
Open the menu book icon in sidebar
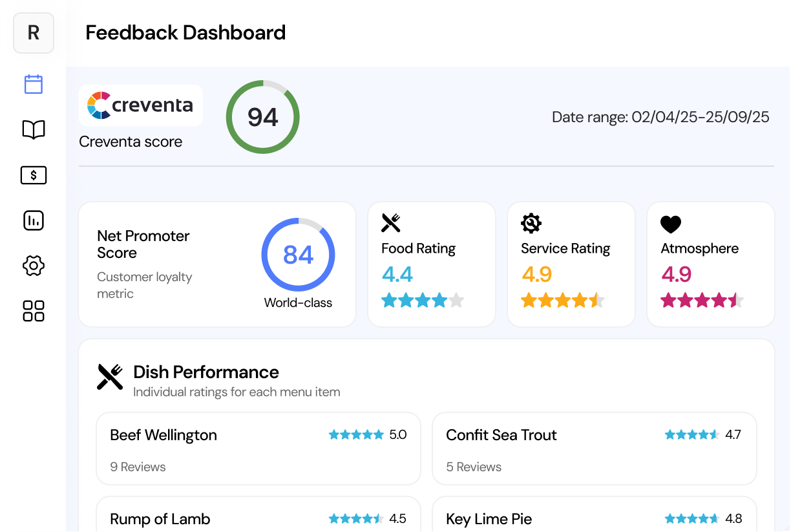coord(34,130)
